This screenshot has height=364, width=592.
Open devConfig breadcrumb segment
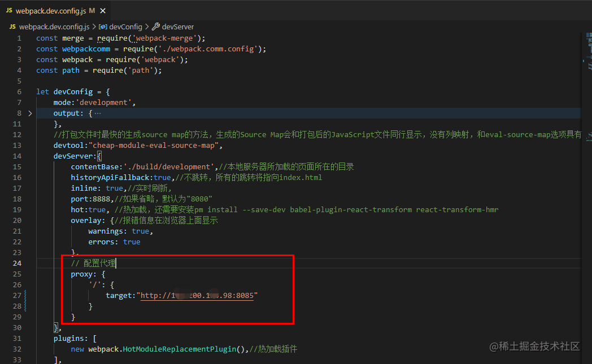(125, 27)
